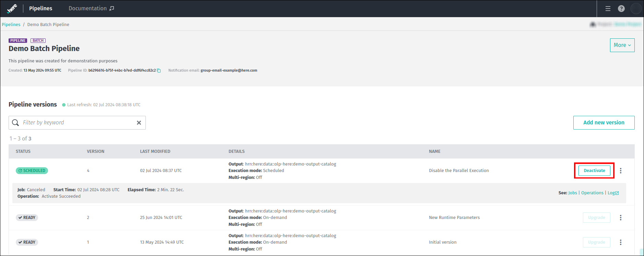This screenshot has height=256, width=644.
Task: Open the Pipelines tab in header
Action: [40, 8]
